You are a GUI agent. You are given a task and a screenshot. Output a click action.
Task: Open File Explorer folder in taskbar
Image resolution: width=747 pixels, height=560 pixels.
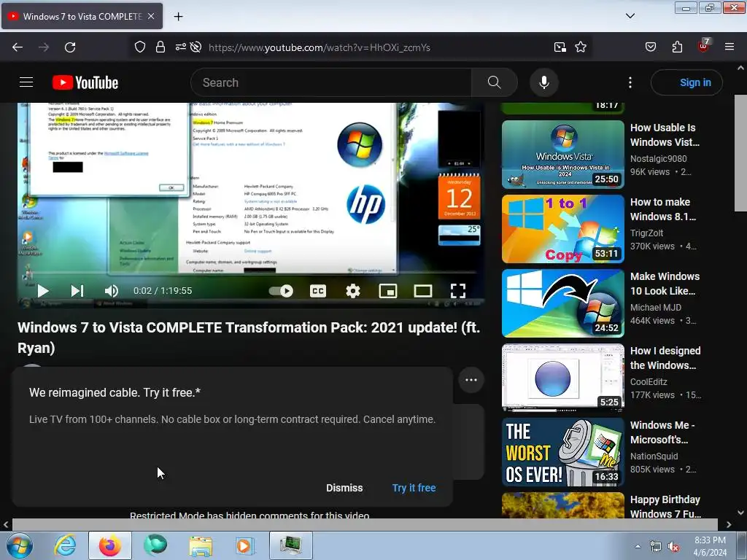tap(201, 545)
